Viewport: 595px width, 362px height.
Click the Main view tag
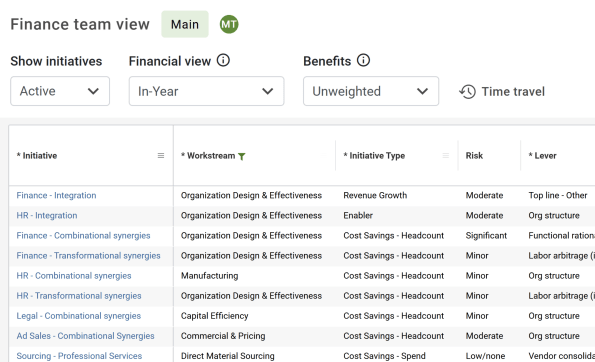click(x=185, y=24)
